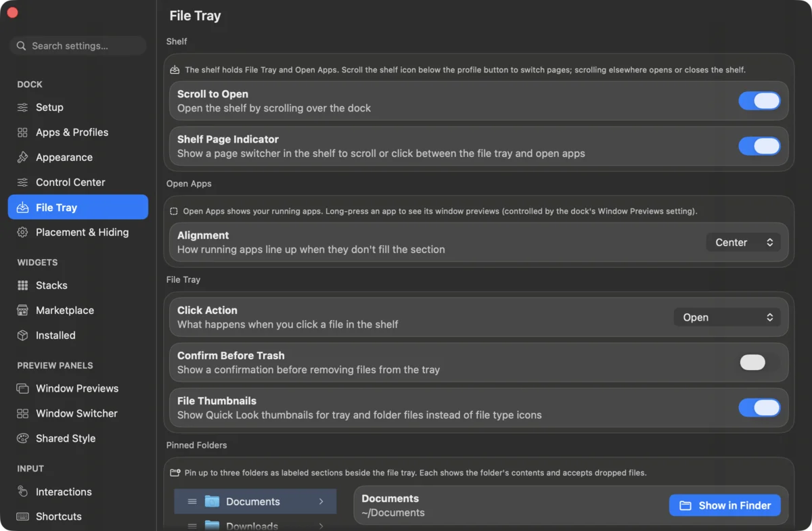
Task: Click the ~/Documents path text
Action: pyautogui.click(x=393, y=513)
